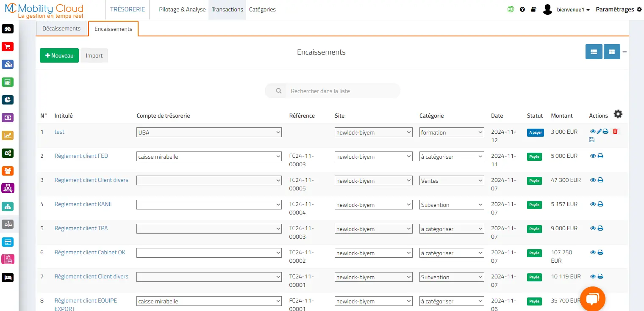Open the teal organization chart module
Viewport: 644px width, 311px height.
tap(8, 206)
